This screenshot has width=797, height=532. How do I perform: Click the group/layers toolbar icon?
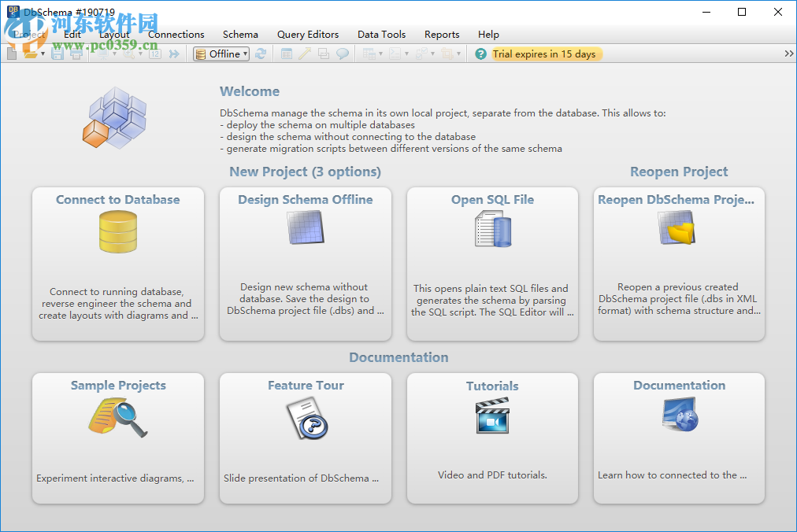(324, 54)
